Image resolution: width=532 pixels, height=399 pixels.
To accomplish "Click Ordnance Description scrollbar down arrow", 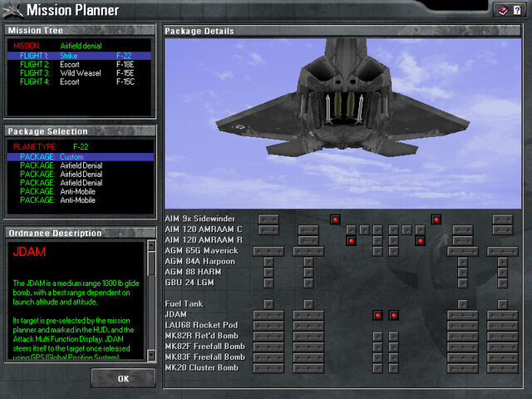I will 151,355.
